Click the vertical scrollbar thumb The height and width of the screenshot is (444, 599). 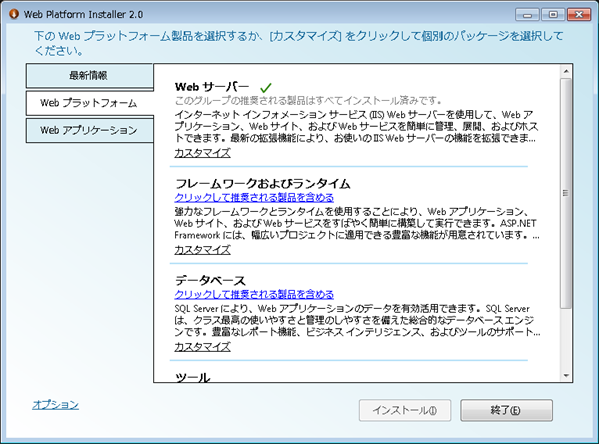(566, 193)
